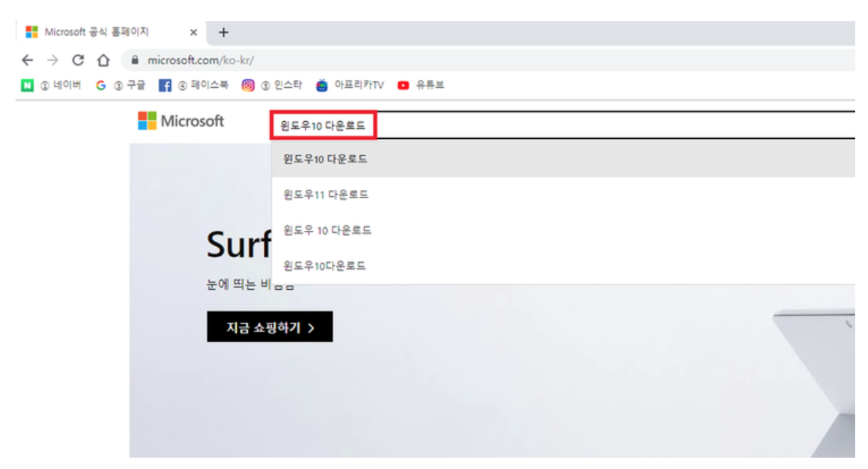
Task: Open the 유튜브 bookmark
Action: point(421,85)
